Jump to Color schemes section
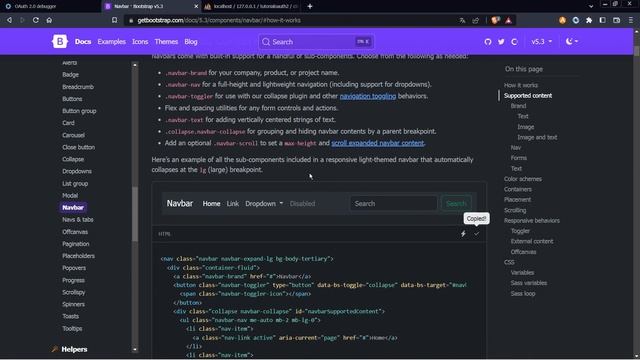 pos(523,179)
